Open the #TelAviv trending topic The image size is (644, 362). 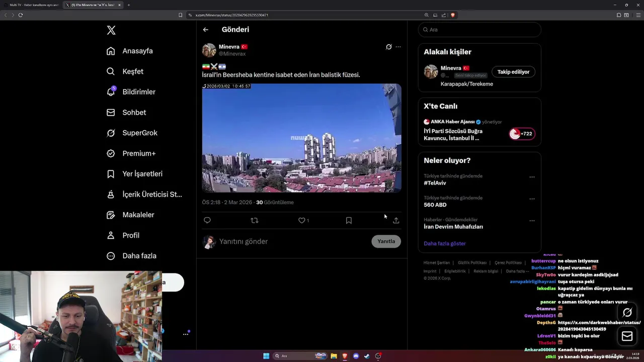click(x=435, y=183)
